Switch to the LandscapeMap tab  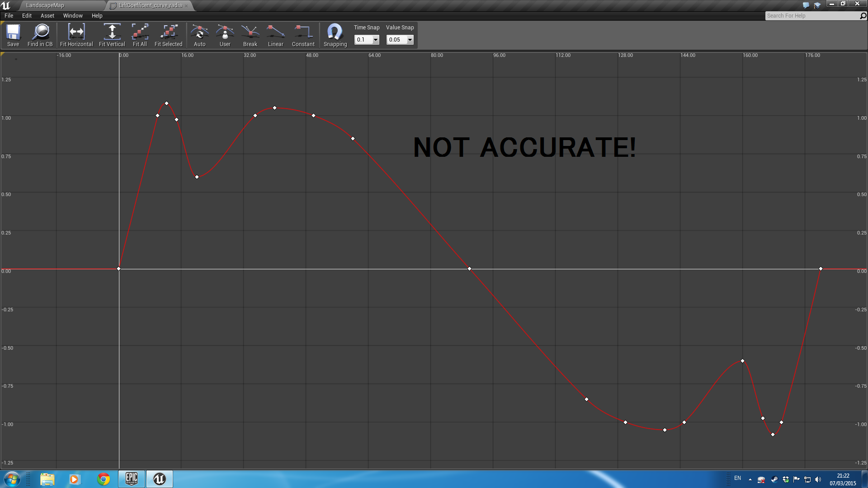[45, 5]
